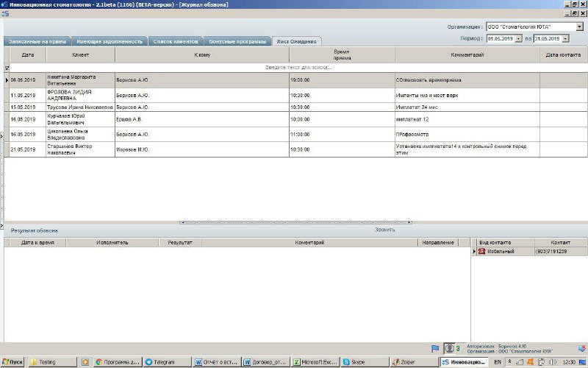The image size is (588, 368).
Task: Open Microsoft Excel from the taskbar
Action: (x=315, y=362)
